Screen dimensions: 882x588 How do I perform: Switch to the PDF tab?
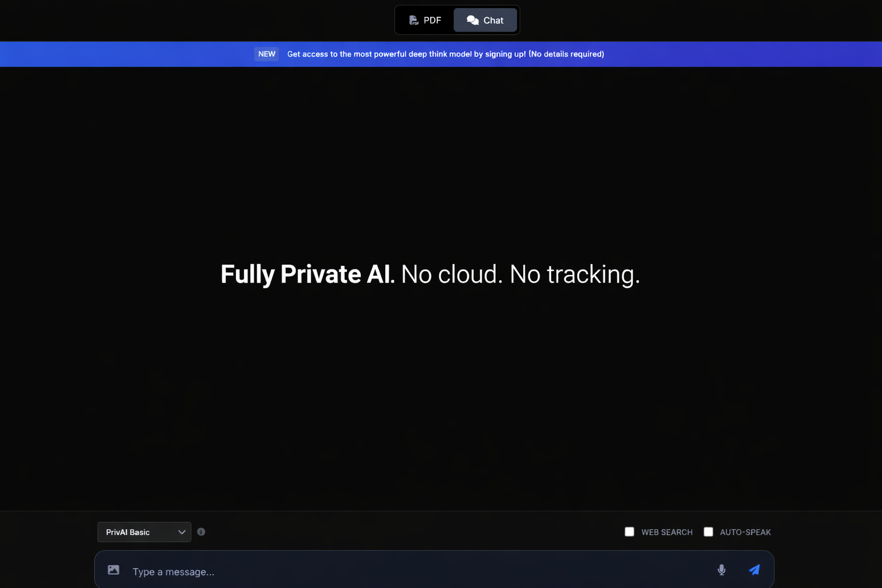(425, 20)
